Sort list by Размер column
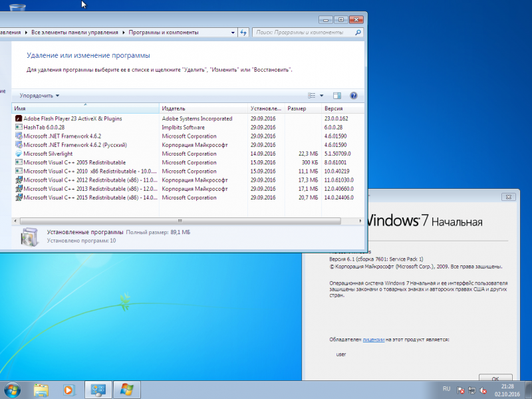532x399 pixels. tap(303, 108)
